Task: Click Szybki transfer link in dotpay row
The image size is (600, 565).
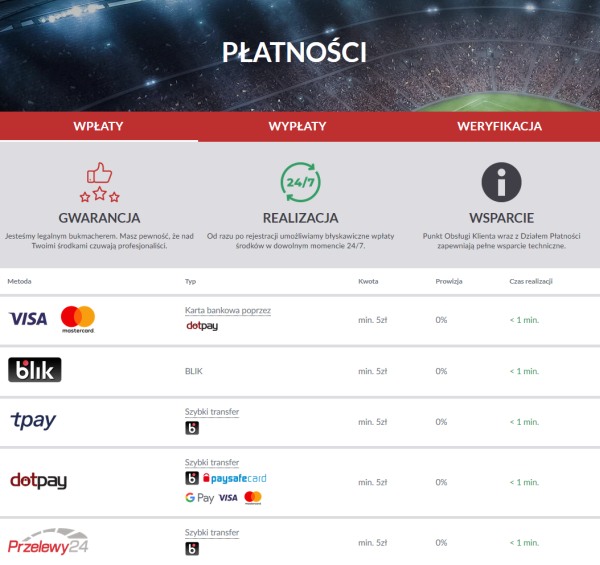Action: tap(212, 462)
